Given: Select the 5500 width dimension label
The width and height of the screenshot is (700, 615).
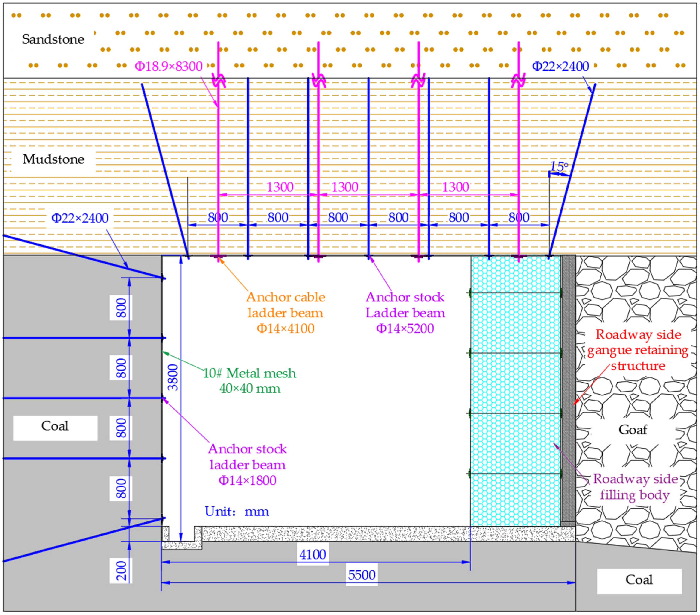Looking at the screenshot, I should (362, 575).
